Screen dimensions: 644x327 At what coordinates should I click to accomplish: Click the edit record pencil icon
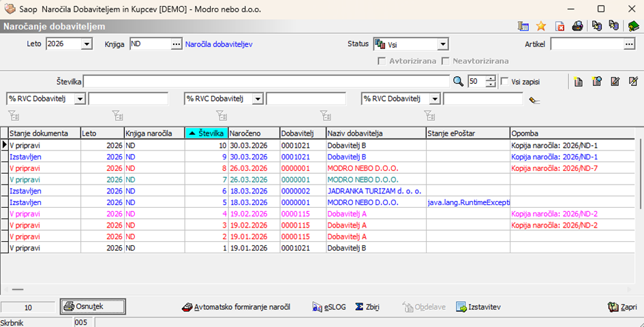tap(615, 81)
